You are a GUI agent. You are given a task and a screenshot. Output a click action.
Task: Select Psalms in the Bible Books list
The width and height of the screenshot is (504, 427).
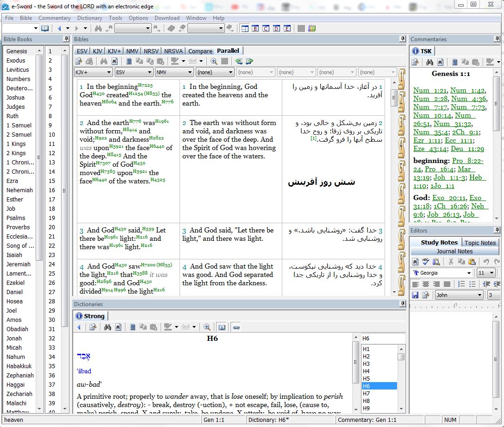coord(16,218)
